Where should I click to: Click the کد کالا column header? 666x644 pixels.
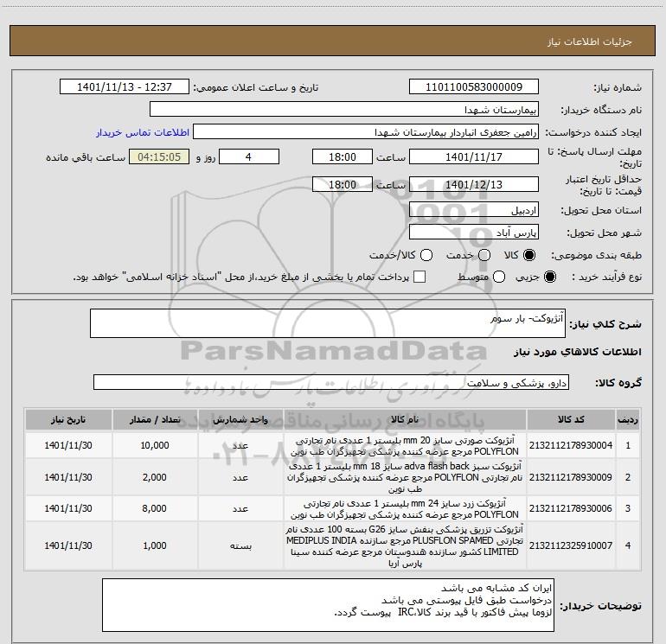(x=571, y=420)
